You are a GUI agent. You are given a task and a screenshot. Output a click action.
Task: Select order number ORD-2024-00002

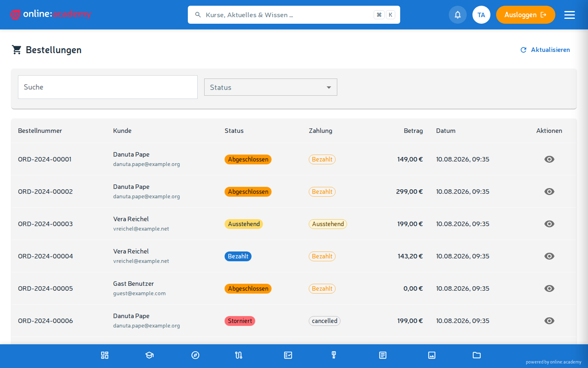click(45, 191)
